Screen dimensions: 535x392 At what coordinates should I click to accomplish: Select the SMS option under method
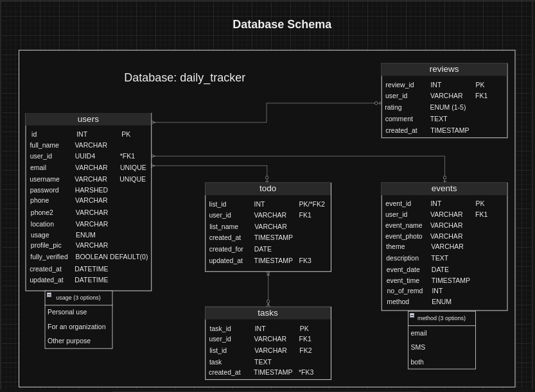point(418,347)
